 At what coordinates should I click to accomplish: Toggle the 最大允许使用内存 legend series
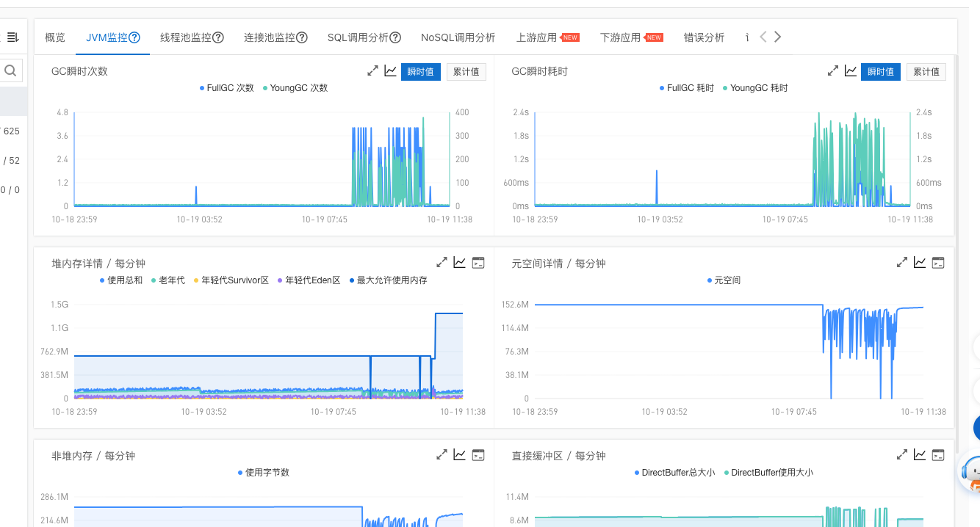tap(389, 280)
